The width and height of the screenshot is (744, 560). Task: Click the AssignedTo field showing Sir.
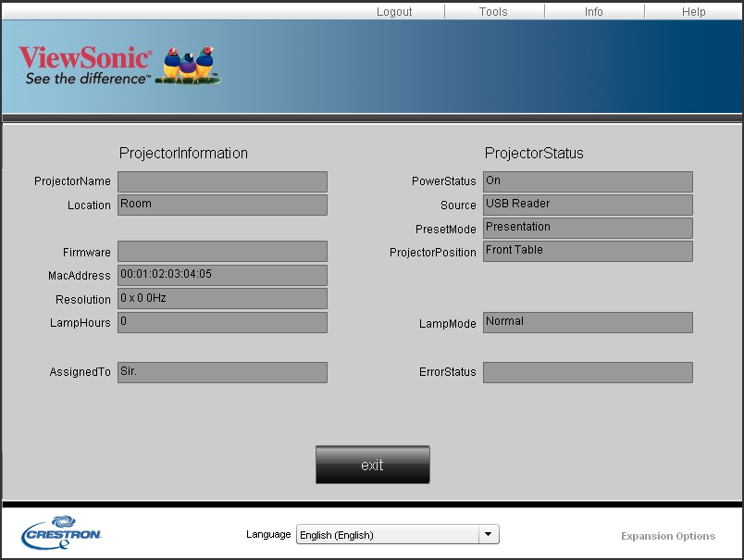point(222,372)
